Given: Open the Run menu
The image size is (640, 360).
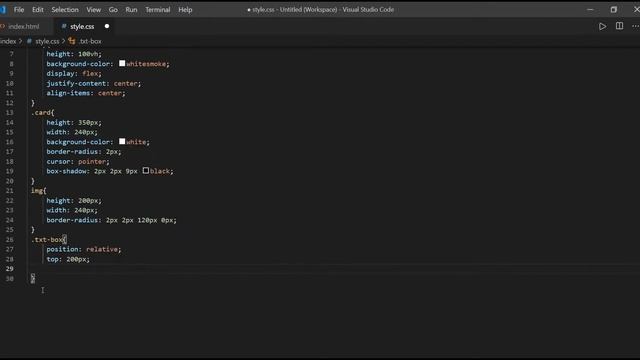Looking at the screenshot, I should (x=131, y=9).
